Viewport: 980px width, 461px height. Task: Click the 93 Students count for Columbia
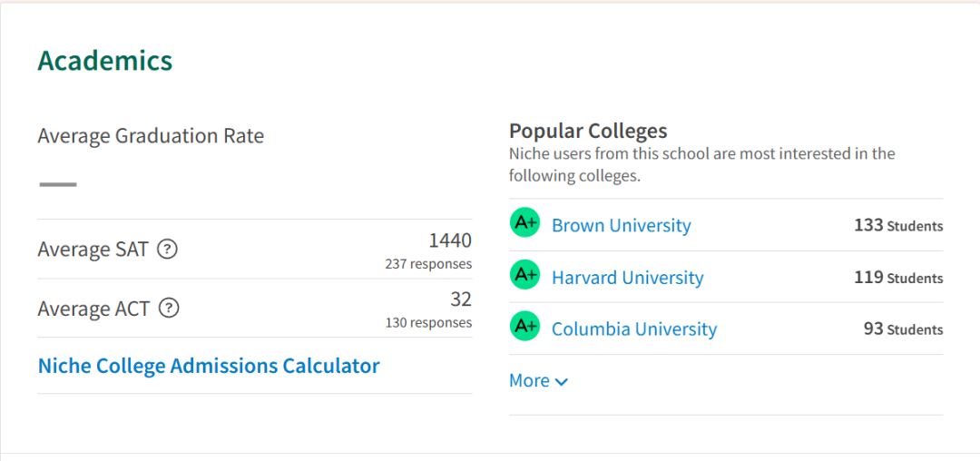click(904, 329)
